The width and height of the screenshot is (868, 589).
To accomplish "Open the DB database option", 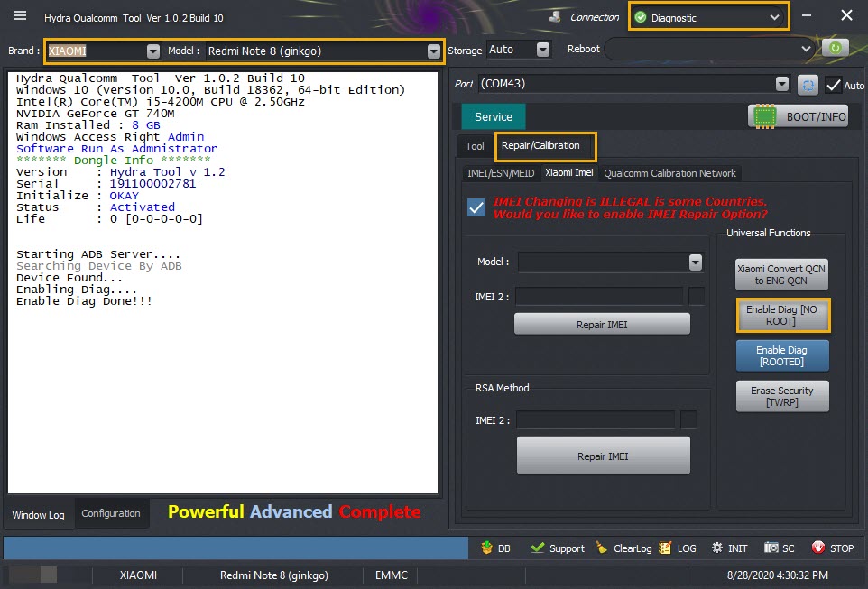I will [x=495, y=548].
